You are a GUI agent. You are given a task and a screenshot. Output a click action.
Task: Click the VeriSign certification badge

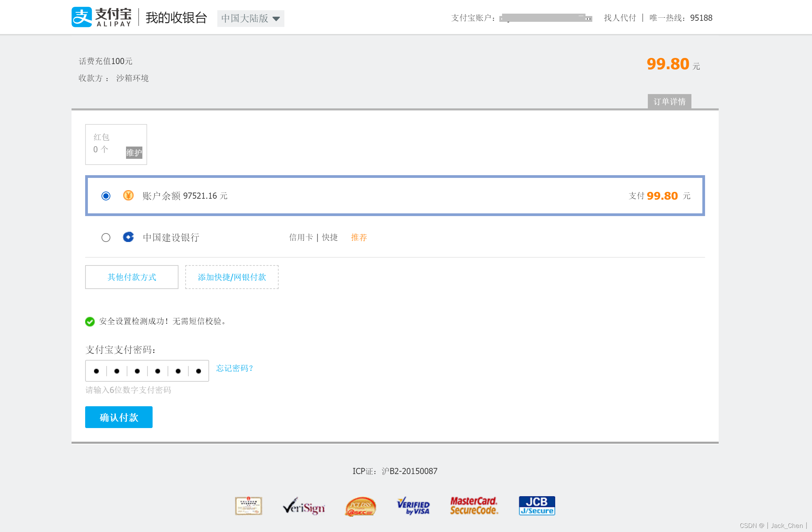(x=303, y=506)
